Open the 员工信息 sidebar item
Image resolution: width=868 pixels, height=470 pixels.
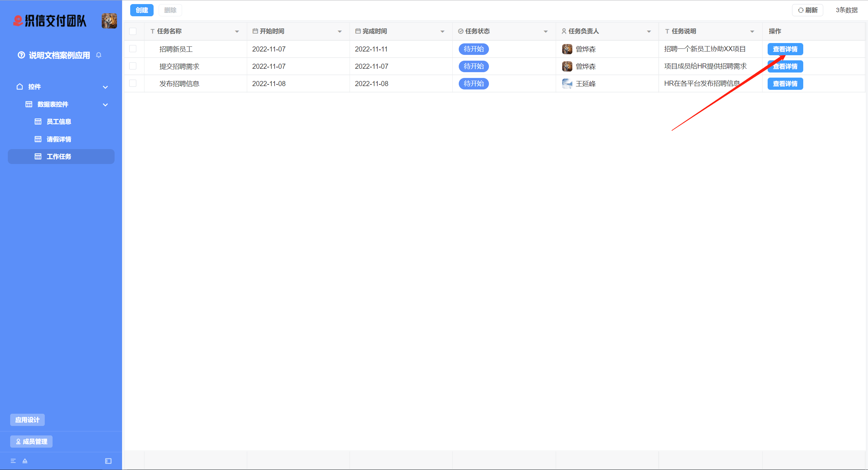pos(59,122)
